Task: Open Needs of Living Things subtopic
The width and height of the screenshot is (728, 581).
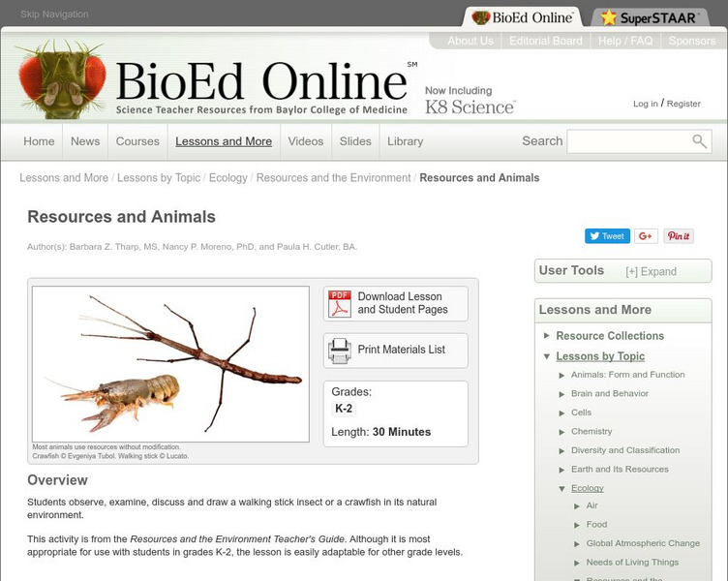Action: (632, 563)
